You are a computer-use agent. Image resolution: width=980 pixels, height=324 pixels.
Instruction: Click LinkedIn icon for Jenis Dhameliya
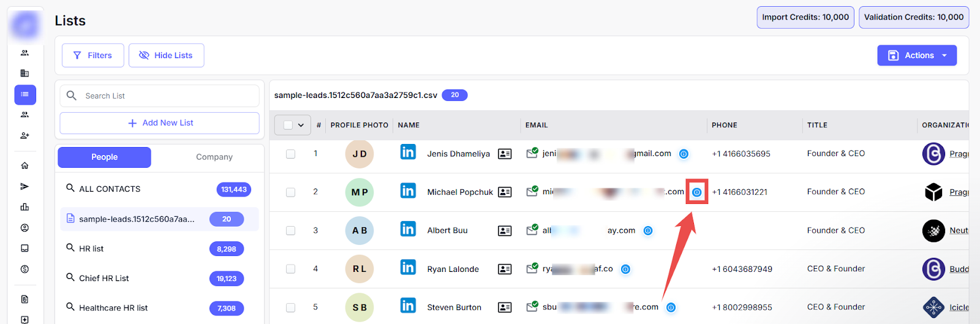coord(408,152)
